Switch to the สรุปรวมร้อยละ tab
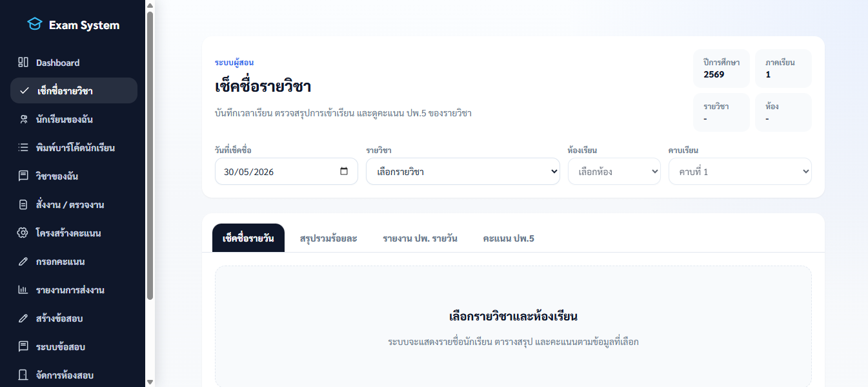This screenshot has height=387, width=868. [x=328, y=238]
